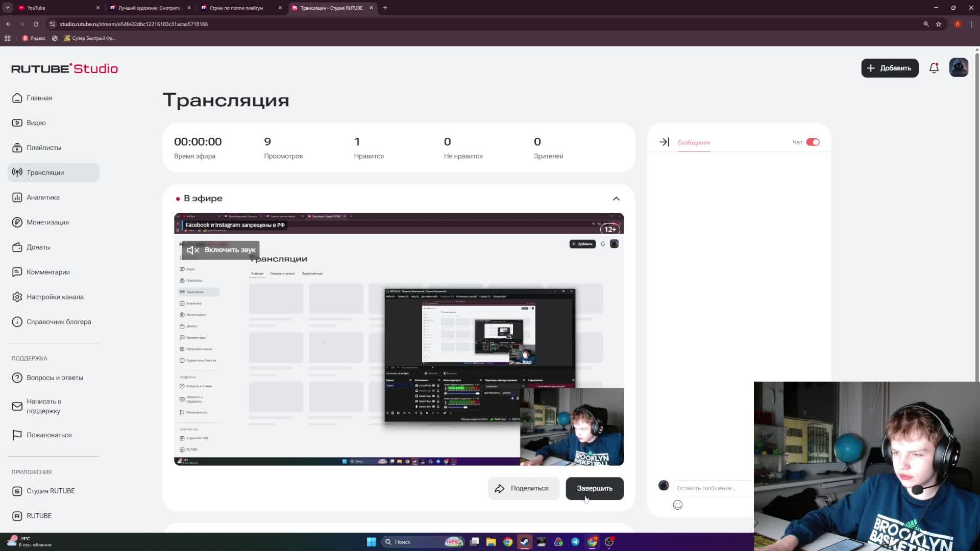Open the emoji picker smiley icon
Viewport: 980px width, 551px height.
click(677, 505)
